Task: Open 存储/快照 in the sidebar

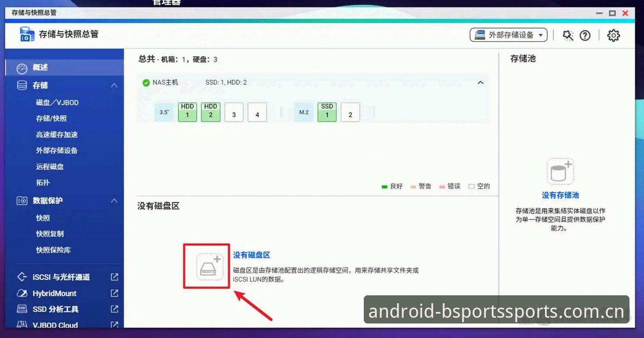Action: pyautogui.click(x=51, y=118)
